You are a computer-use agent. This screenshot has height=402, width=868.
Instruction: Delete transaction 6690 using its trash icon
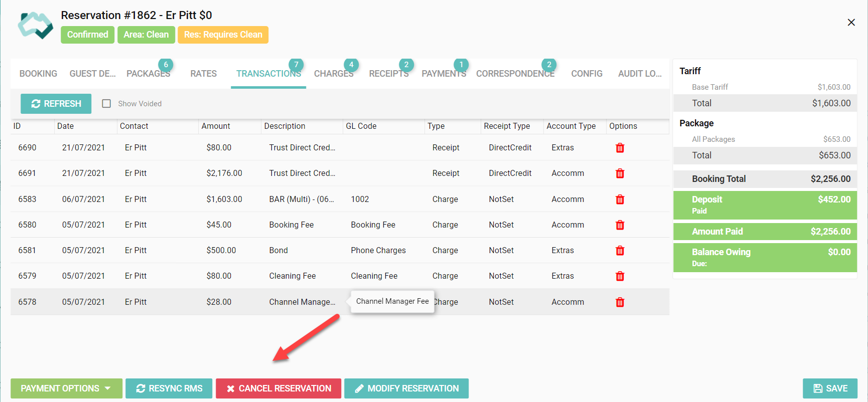coord(620,148)
